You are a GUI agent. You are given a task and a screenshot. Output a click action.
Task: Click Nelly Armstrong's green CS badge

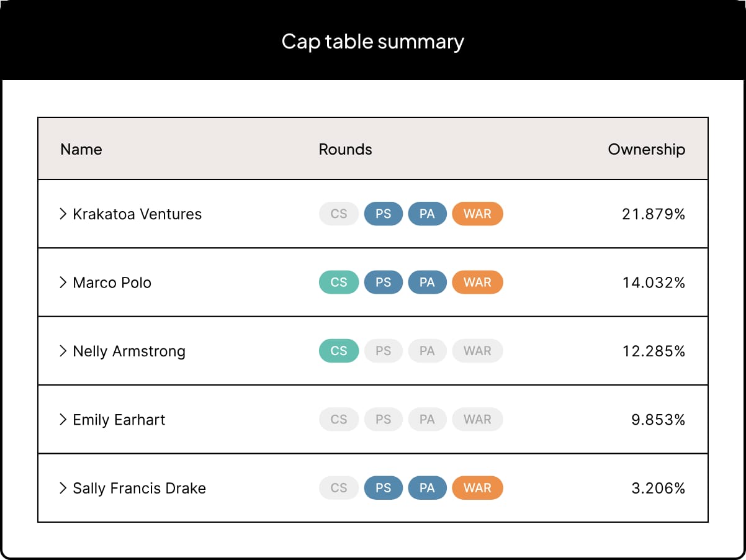(339, 351)
